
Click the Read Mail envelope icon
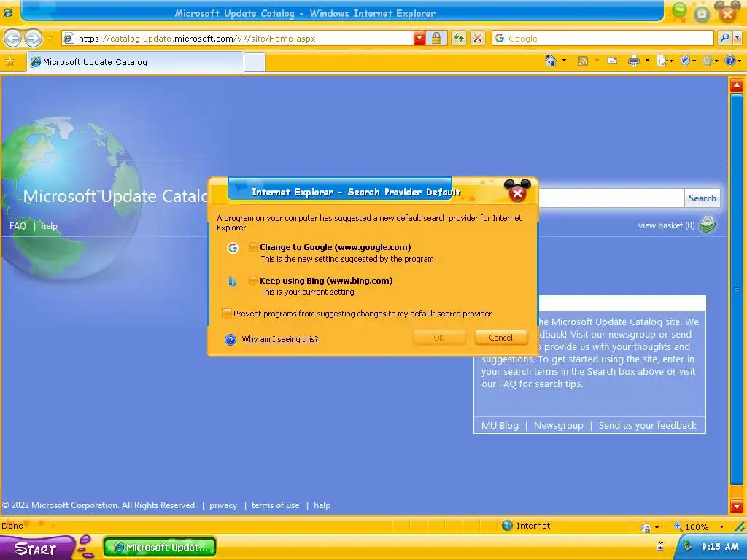tap(613, 61)
